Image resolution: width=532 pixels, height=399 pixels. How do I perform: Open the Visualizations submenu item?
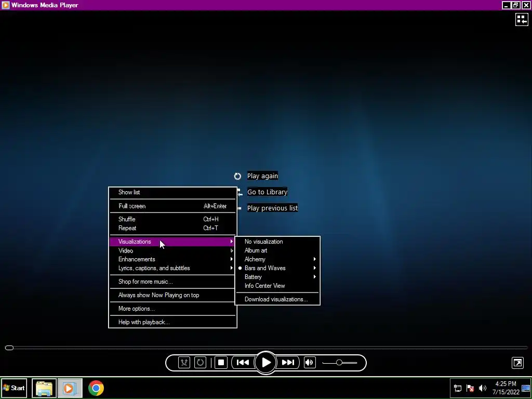click(172, 242)
